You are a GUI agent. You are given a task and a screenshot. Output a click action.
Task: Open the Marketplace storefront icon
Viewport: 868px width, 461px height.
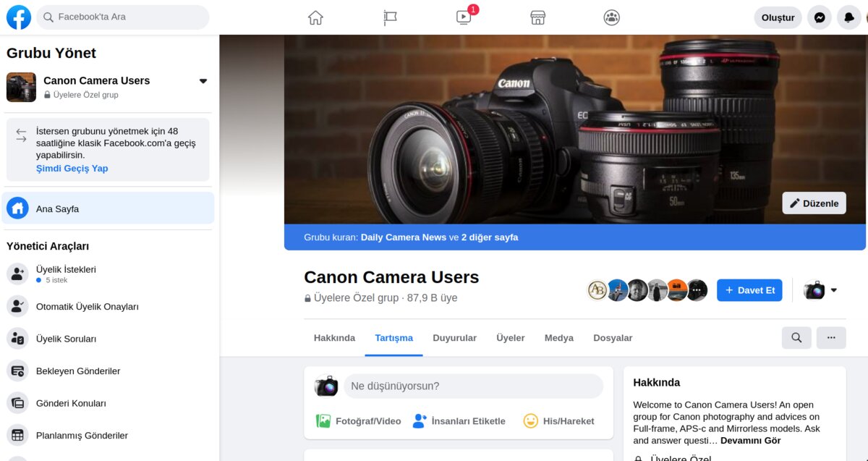tap(537, 17)
